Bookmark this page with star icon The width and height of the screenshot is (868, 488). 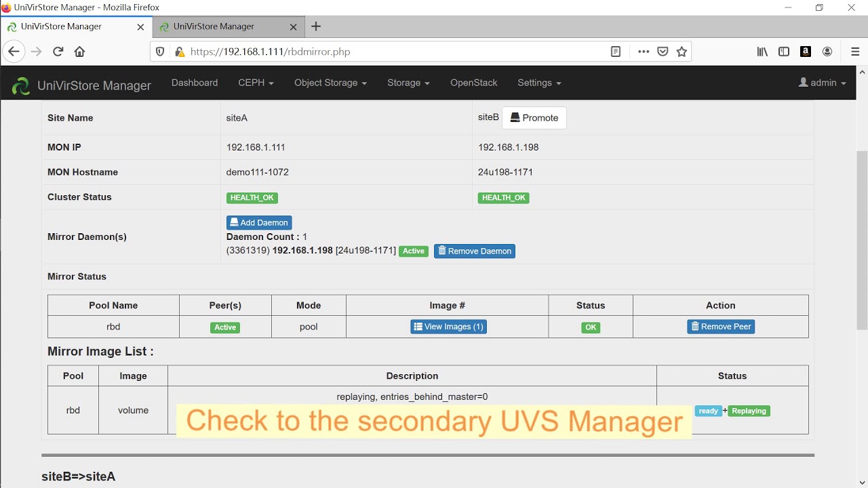pyautogui.click(x=682, y=52)
